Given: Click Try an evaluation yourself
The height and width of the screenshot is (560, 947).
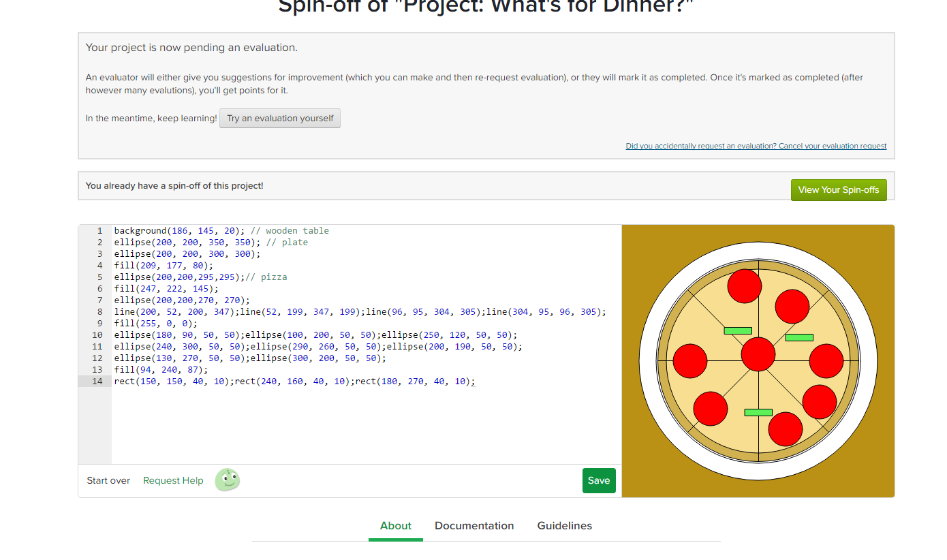Looking at the screenshot, I should click(279, 118).
